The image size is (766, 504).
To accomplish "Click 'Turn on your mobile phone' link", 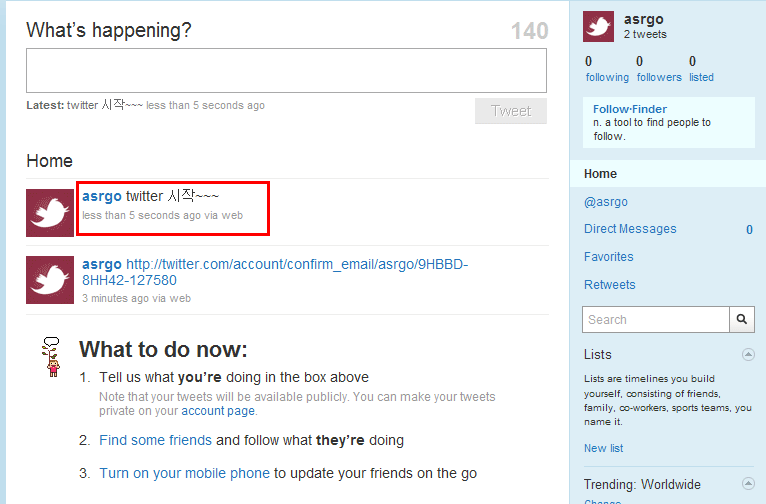I will click(x=184, y=473).
